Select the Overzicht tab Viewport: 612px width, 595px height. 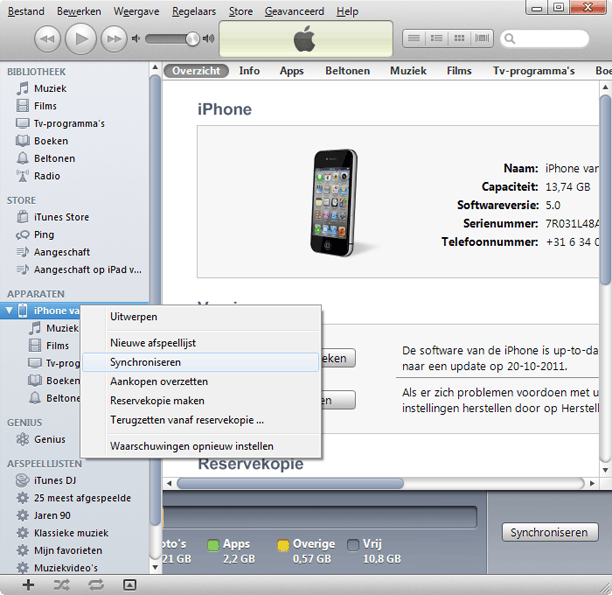196,71
